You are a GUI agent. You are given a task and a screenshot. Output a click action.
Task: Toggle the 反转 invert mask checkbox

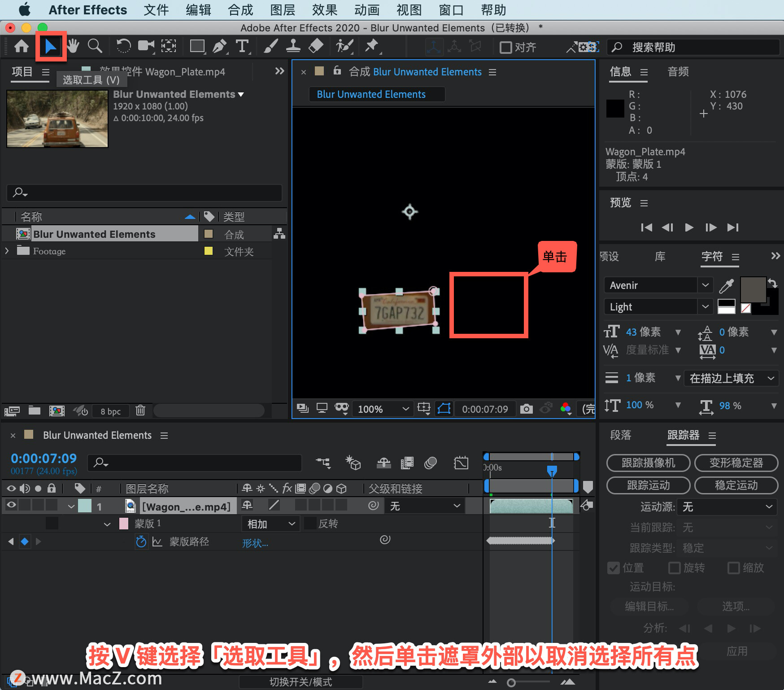310,524
